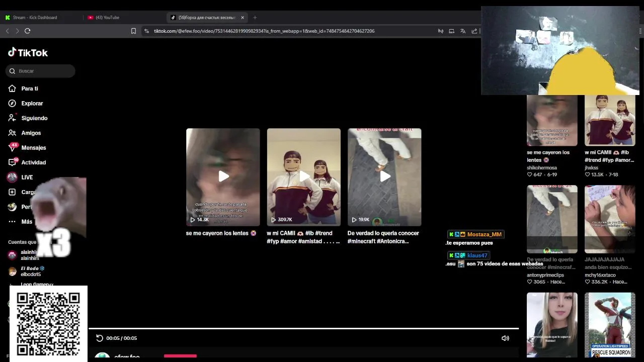The image size is (644, 362).
Task: Click the Más three-dots icon
Action: tap(12, 222)
